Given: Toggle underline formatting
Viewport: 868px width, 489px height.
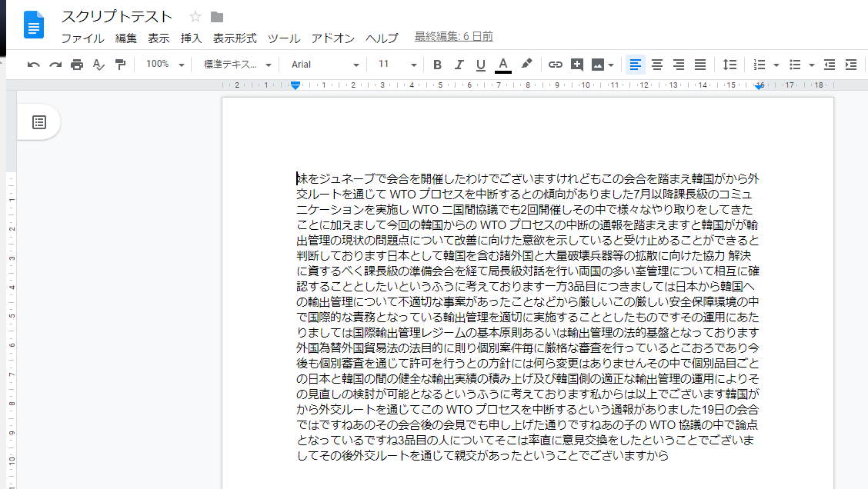Looking at the screenshot, I should pyautogui.click(x=480, y=65).
